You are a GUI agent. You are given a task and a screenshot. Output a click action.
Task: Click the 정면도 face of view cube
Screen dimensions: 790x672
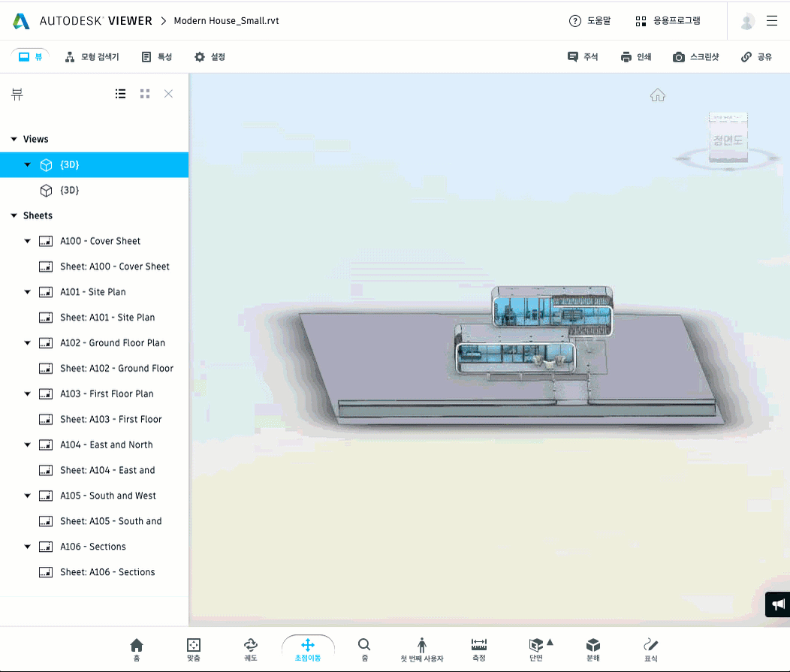click(728, 140)
